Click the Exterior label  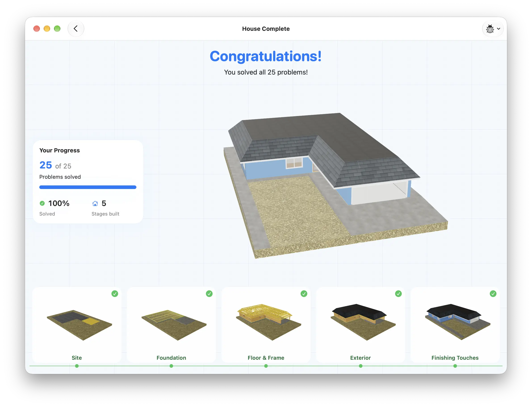360,358
